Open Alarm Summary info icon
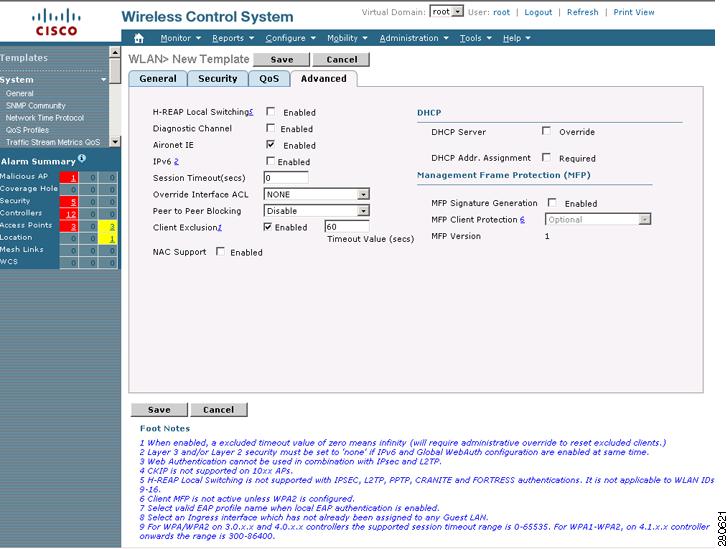Screen dimensions: 728x549 [x=82, y=158]
